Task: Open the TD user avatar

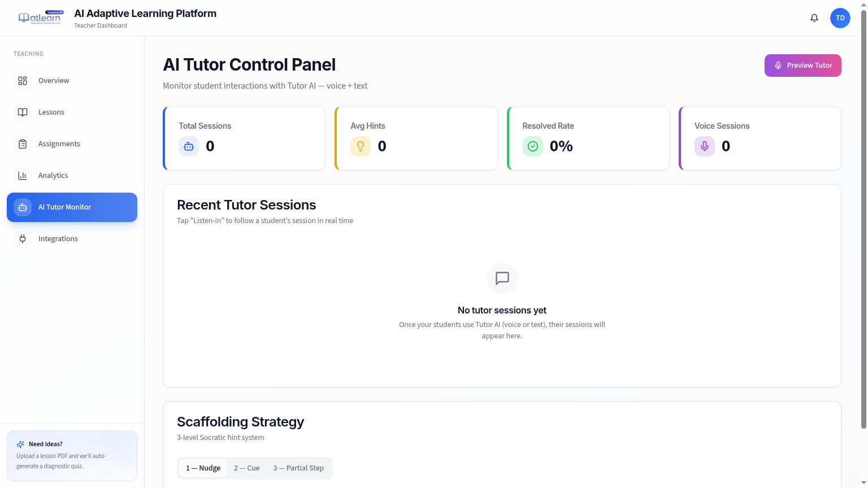Action: 840,18
